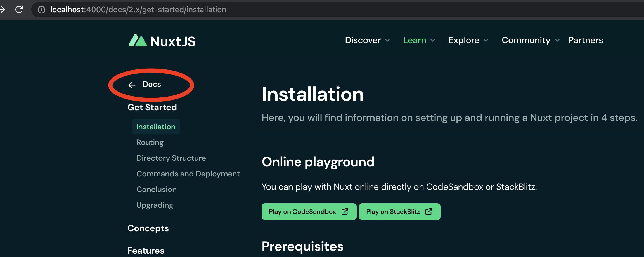Viewport: 644px width, 257px height.
Task: Go forward with the browser arrow
Action: 2,10
